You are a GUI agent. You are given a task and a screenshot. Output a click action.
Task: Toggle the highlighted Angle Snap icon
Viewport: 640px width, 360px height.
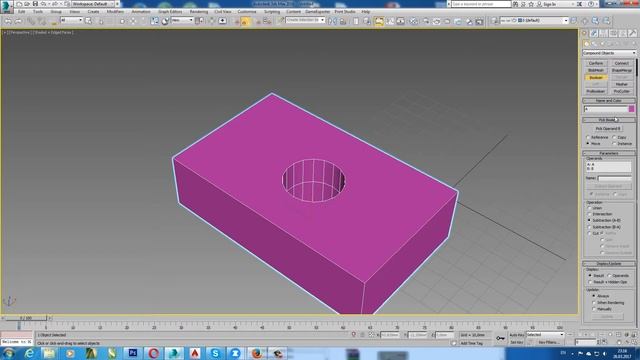click(x=245, y=21)
